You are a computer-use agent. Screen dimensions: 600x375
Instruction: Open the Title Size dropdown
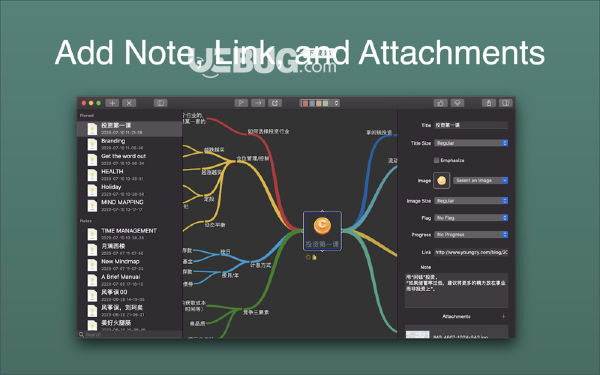pos(471,143)
